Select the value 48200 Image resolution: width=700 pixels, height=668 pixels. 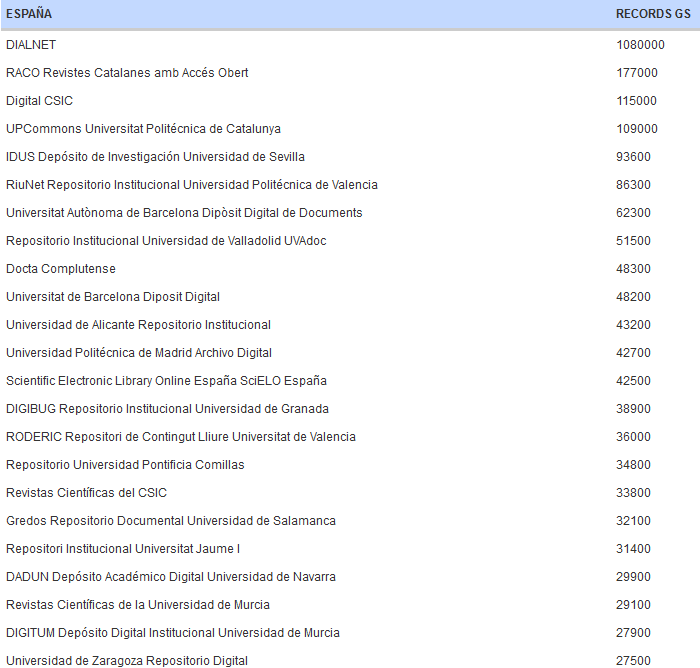click(633, 297)
